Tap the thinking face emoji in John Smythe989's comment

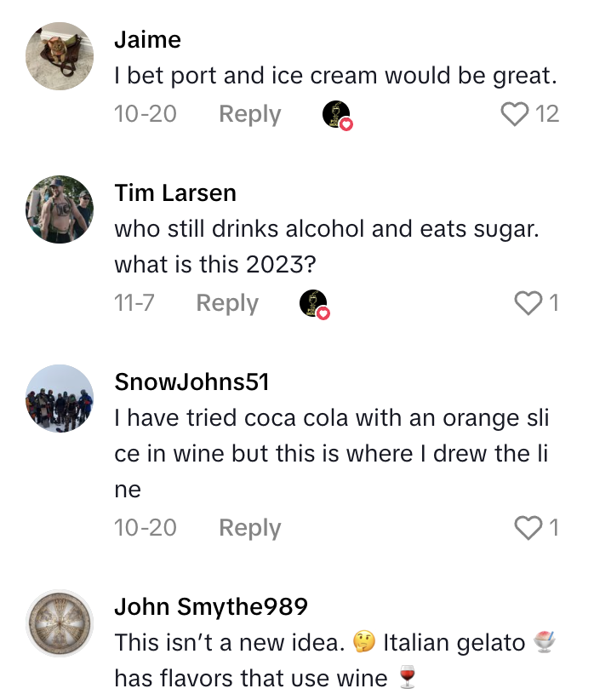361,642
